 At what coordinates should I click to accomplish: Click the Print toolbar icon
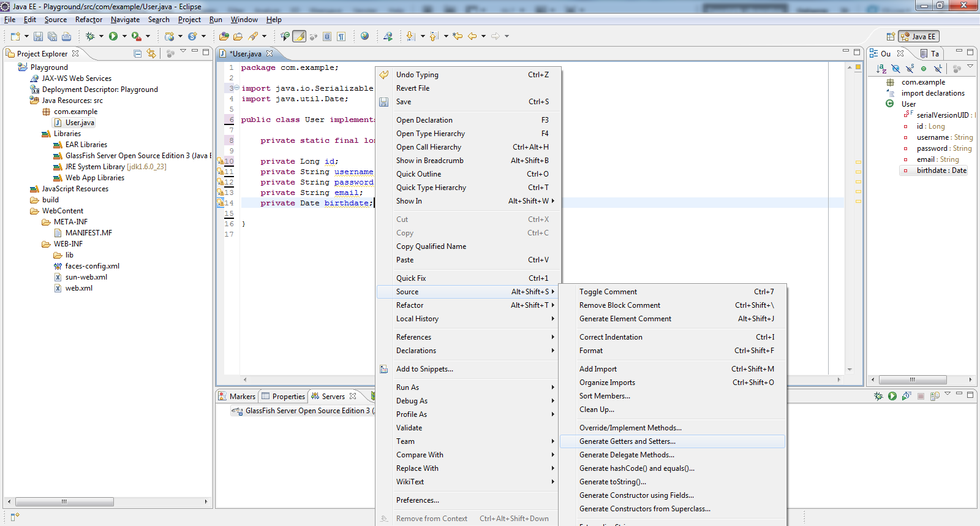pyautogui.click(x=66, y=36)
